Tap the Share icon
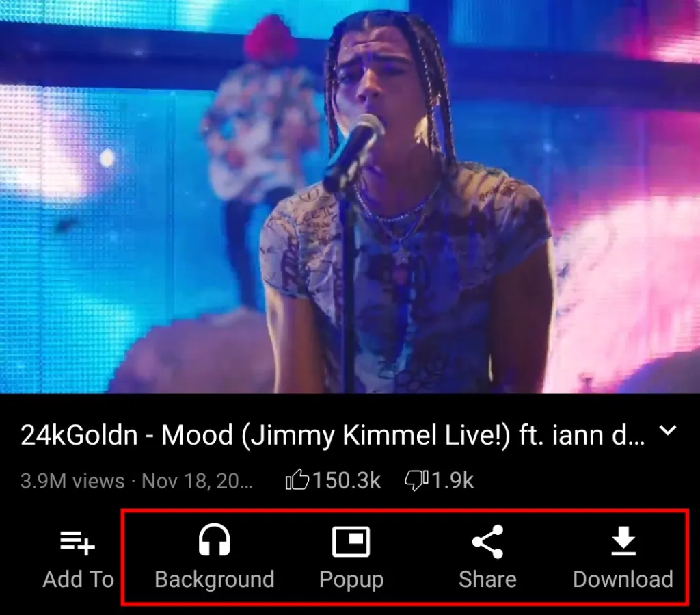This screenshot has height=615, width=700. click(x=487, y=541)
